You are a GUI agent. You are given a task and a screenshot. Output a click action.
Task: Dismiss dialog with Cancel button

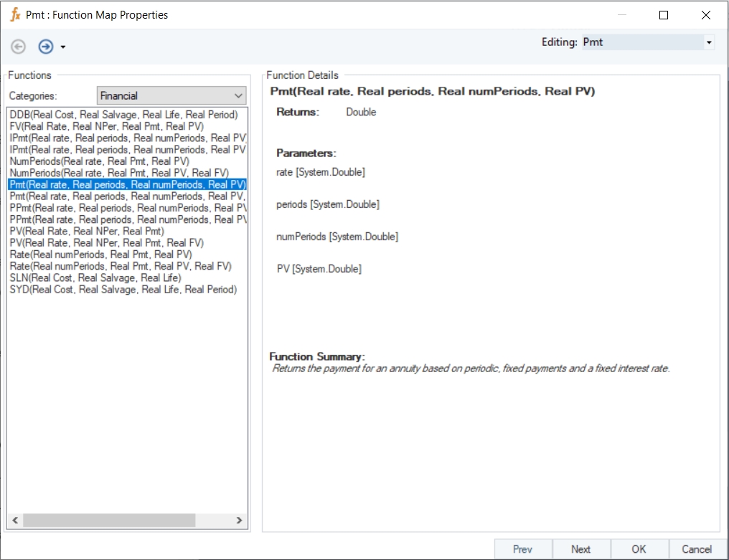point(697,549)
